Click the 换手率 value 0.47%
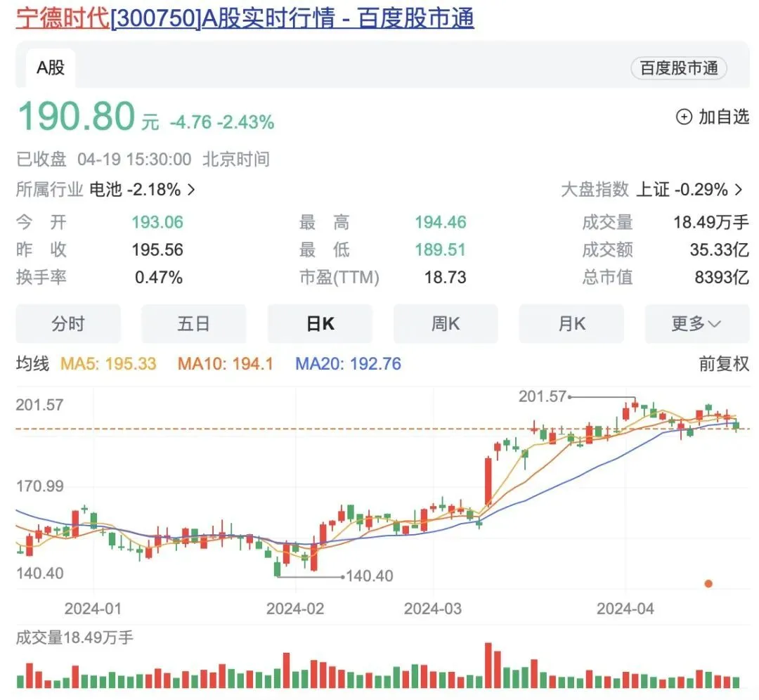The width and height of the screenshot is (759, 700). 159,278
